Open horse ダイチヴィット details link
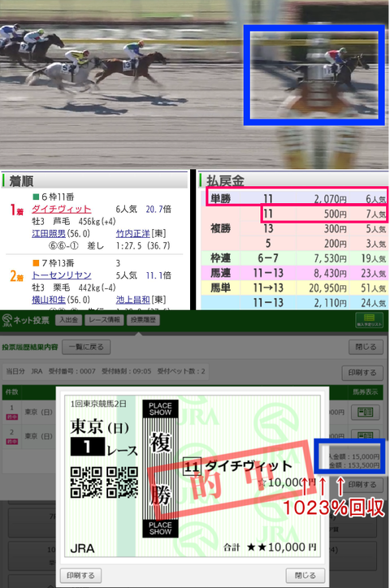Viewport: 390px width, 588px height. [x=62, y=209]
